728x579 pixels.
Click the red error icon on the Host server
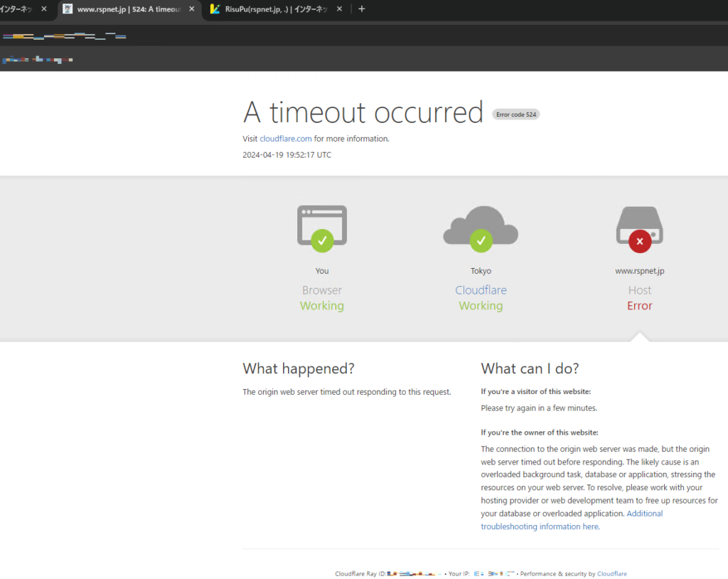639,240
